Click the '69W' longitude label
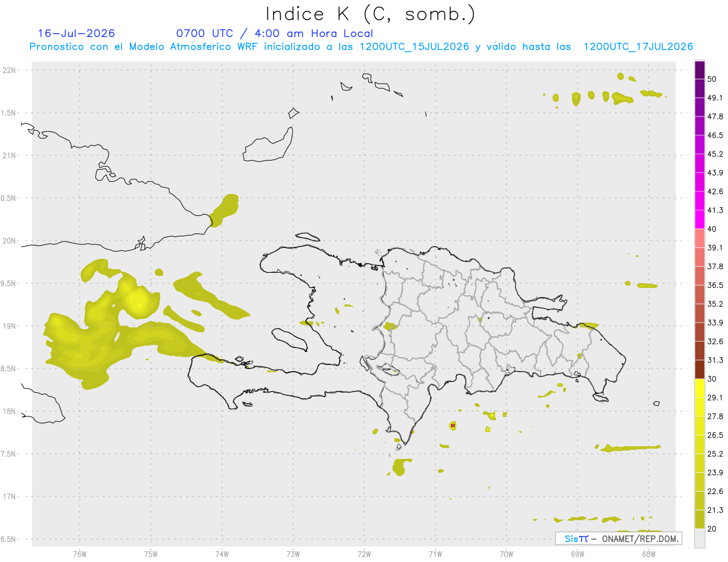 coord(578,554)
